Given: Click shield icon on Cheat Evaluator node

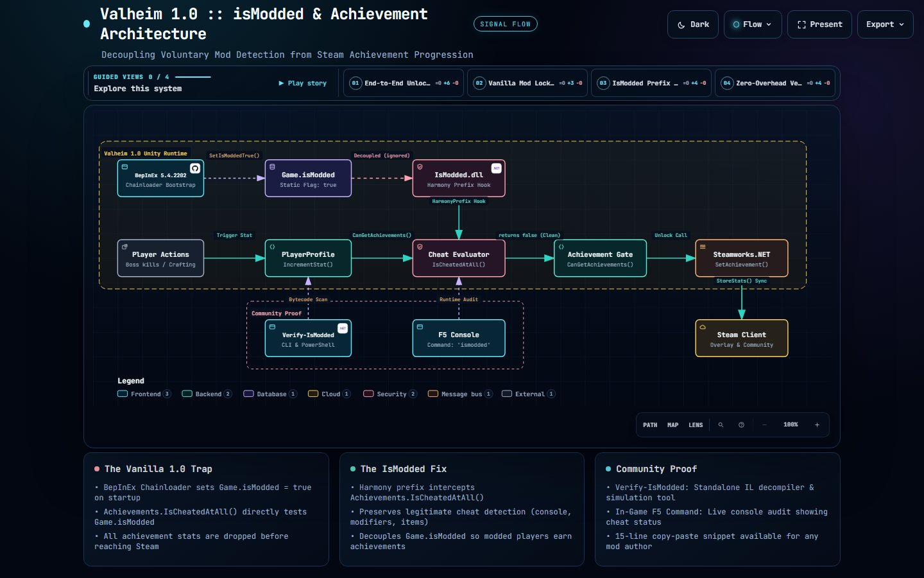Looking at the screenshot, I should point(420,247).
